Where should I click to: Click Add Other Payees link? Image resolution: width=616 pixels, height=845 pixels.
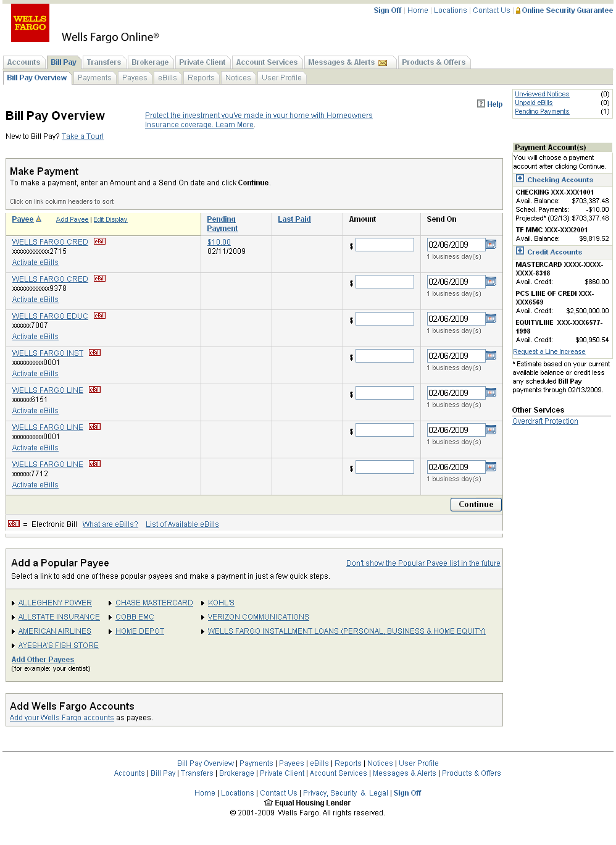pos(43,660)
